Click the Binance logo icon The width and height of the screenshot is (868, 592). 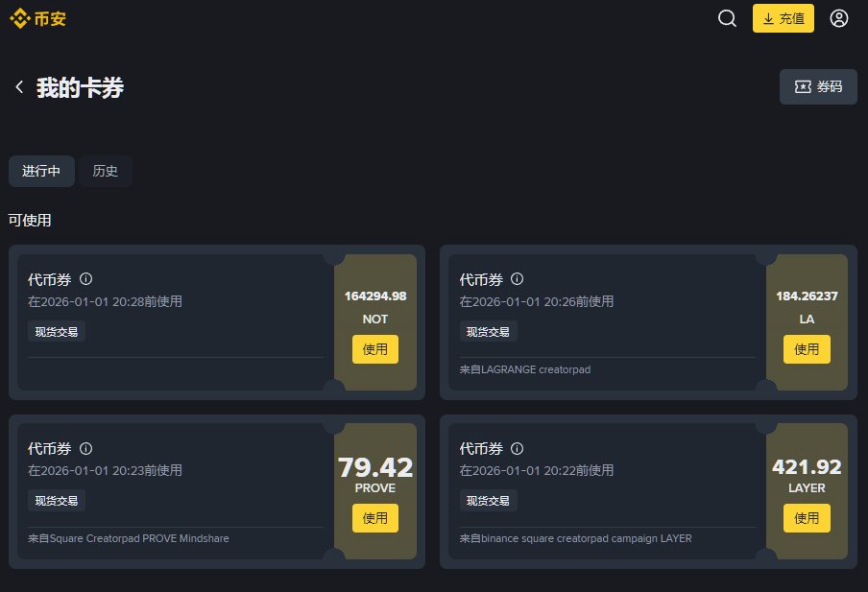(19, 18)
